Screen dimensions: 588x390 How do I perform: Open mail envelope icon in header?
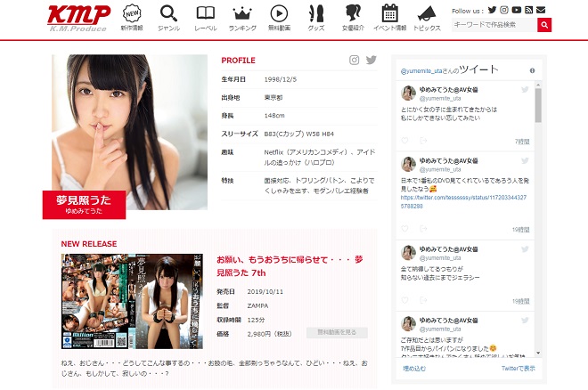pyautogui.click(x=541, y=10)
